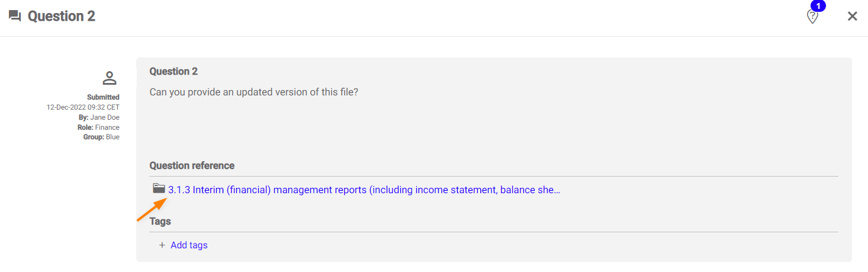The image size is (868, 272).
Task: Click the Role: Finance line
Action: coord(98,127)
